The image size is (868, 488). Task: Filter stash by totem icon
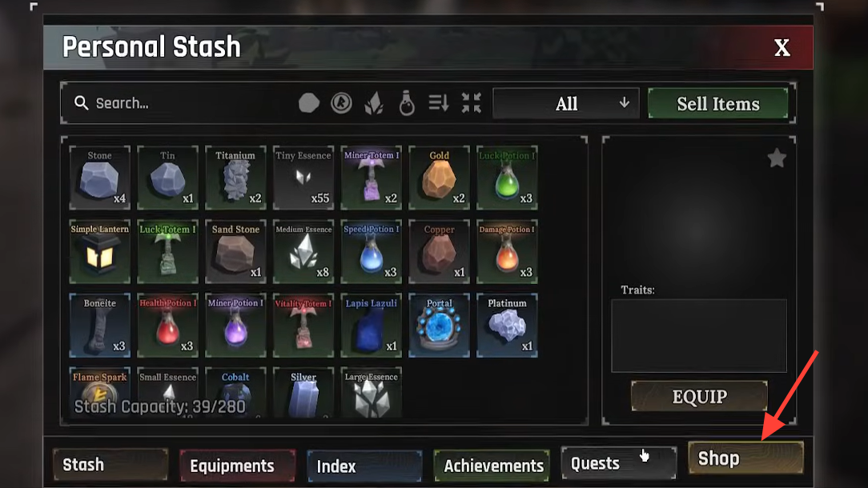341,103
